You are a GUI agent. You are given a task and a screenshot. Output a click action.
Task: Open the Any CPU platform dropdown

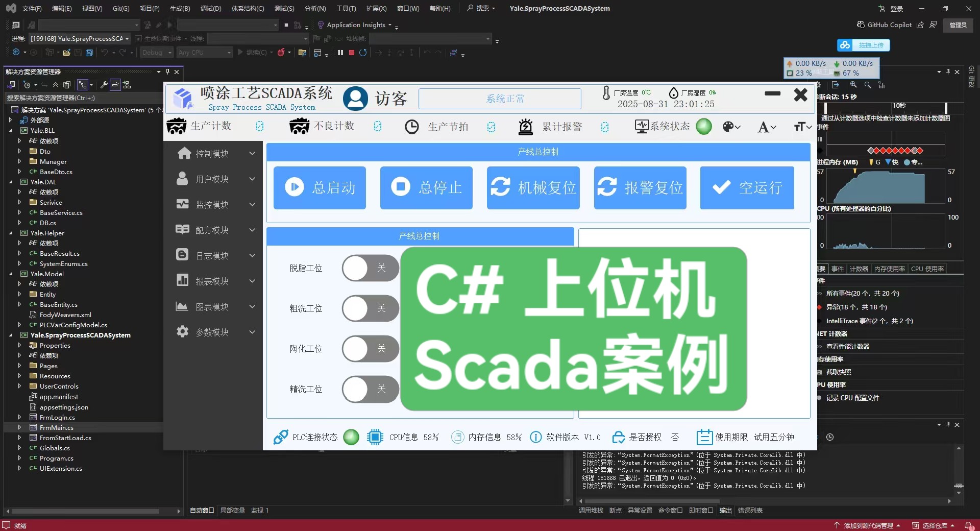pos(204,53)
